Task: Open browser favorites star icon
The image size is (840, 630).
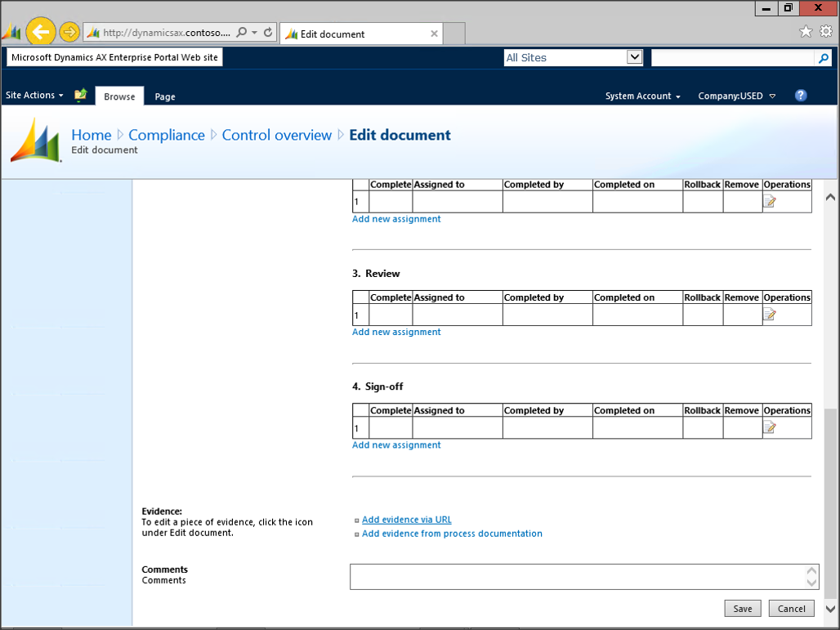Action: point(806,32)
